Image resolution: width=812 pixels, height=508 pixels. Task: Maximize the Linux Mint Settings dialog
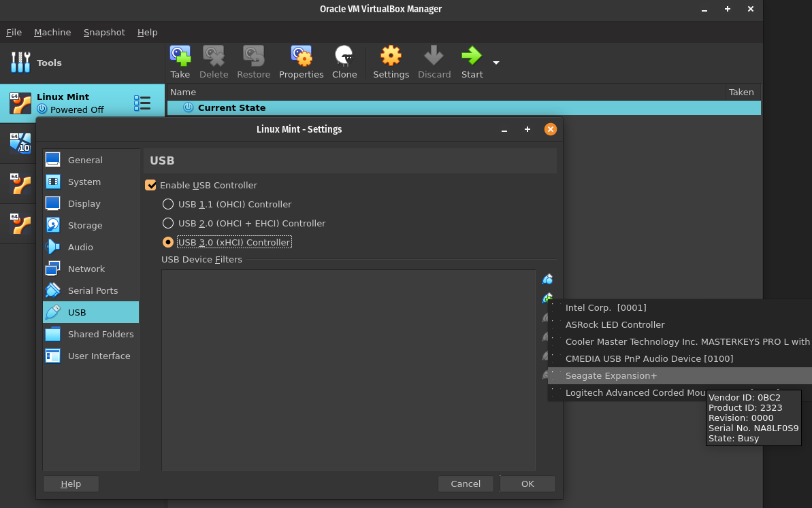click(x=527, y=129)
